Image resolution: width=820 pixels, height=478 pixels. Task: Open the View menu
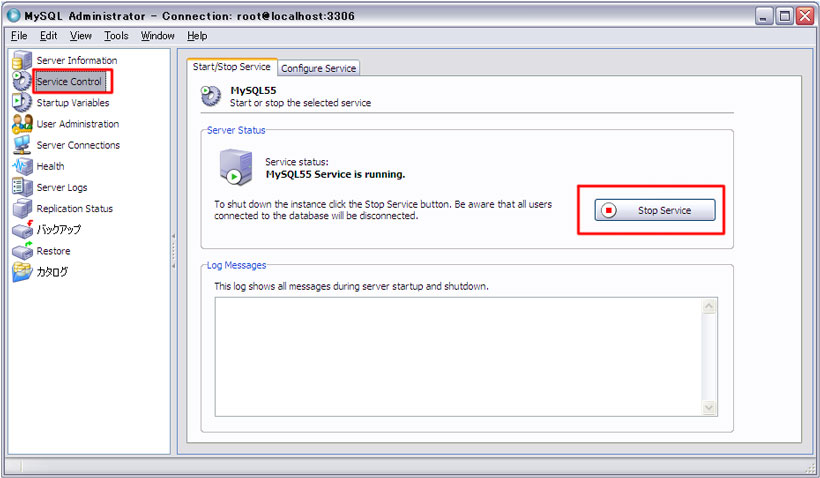click(x=81, y=36)
